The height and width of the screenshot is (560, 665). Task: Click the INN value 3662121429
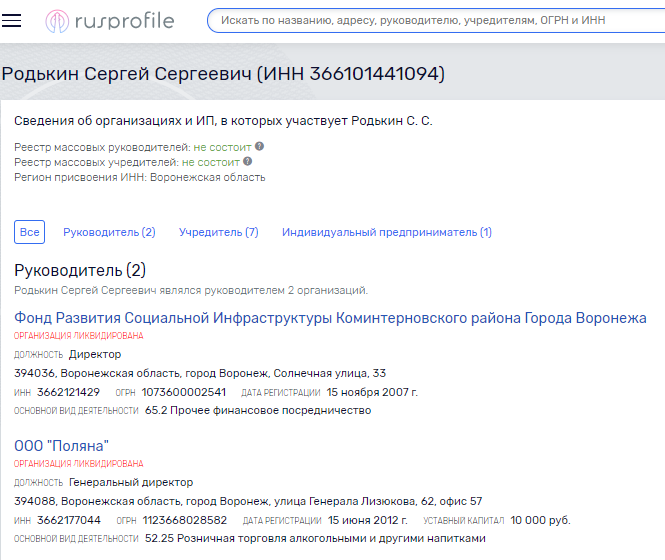pos(68,392)
